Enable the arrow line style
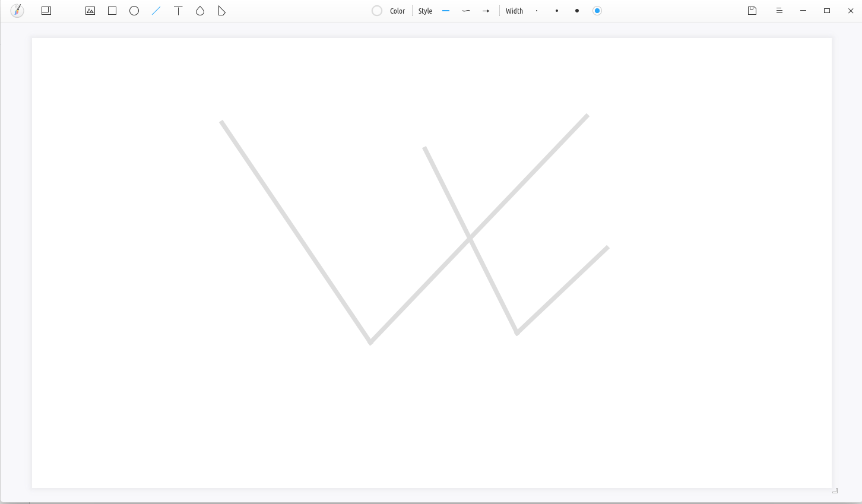Viewport: 862px width, 504px height. click(x=486, y=11)
